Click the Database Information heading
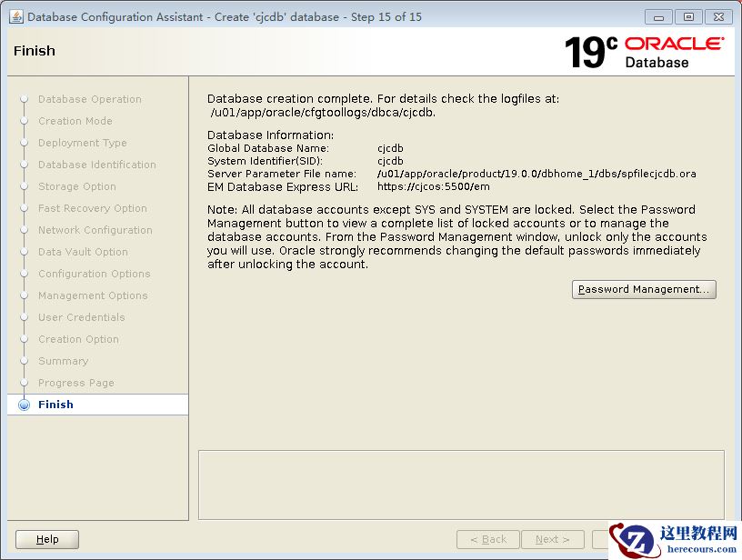Screen dimensions: 742x560 (x=270, y=135)
